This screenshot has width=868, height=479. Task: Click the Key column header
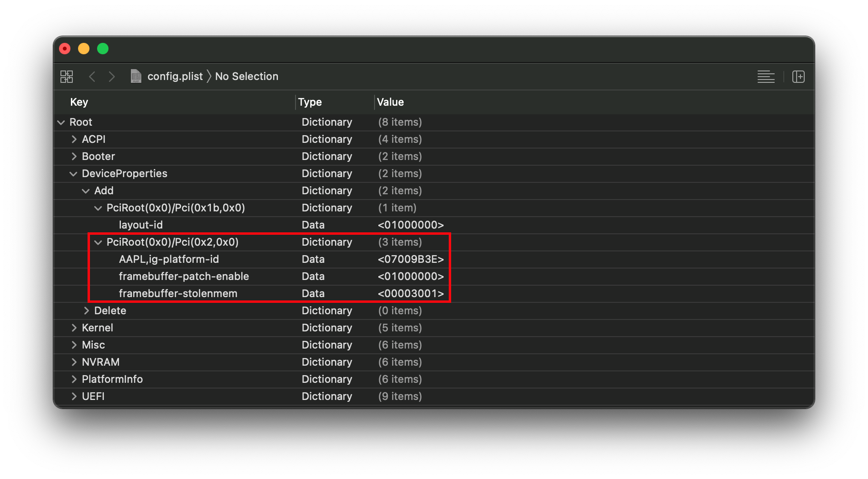coord(79,102)
